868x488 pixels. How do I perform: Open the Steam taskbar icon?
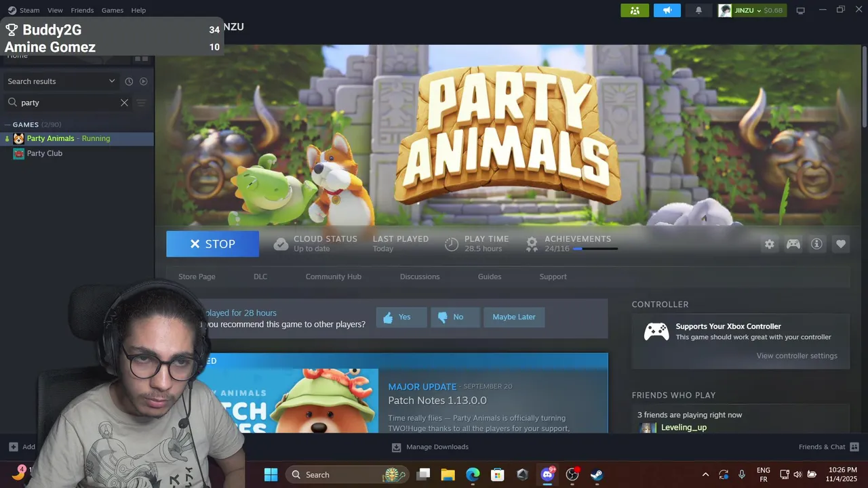point(597,474)
